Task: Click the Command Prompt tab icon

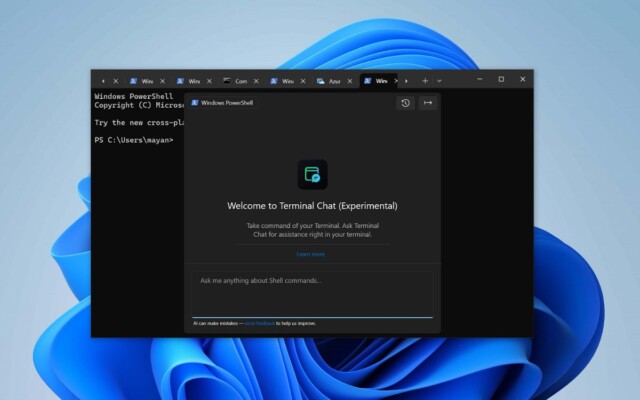Action: click(227, 81)
